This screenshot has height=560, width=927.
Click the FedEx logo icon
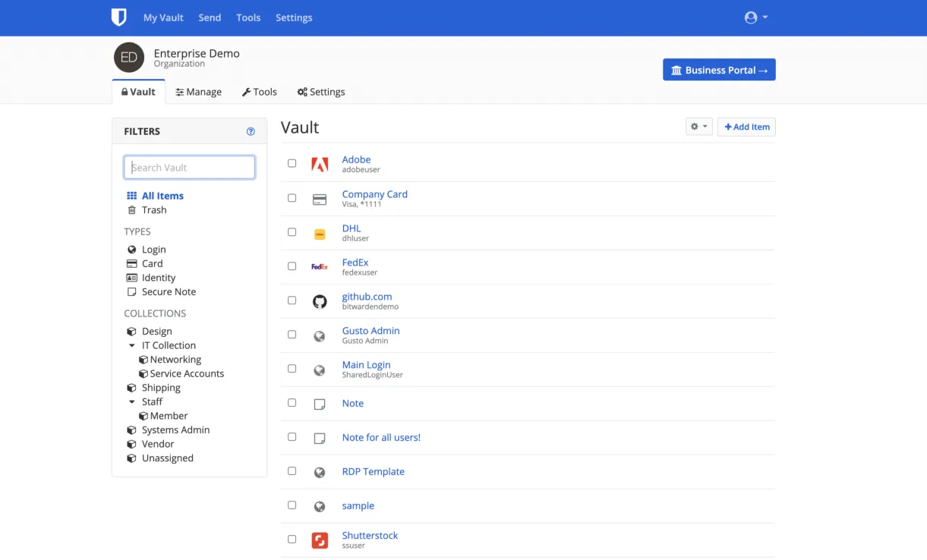pyautogui.click(x=320, y=267)
